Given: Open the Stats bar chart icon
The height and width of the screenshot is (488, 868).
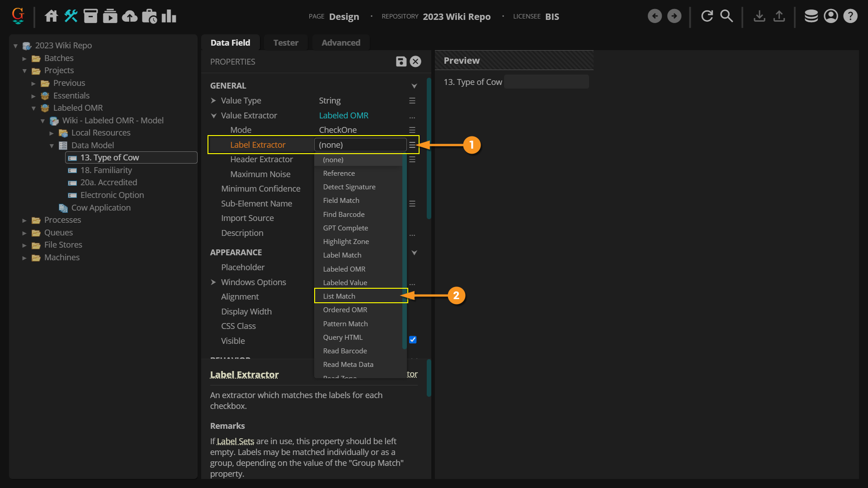Looking at the screenshot, I should click(169, 16).
